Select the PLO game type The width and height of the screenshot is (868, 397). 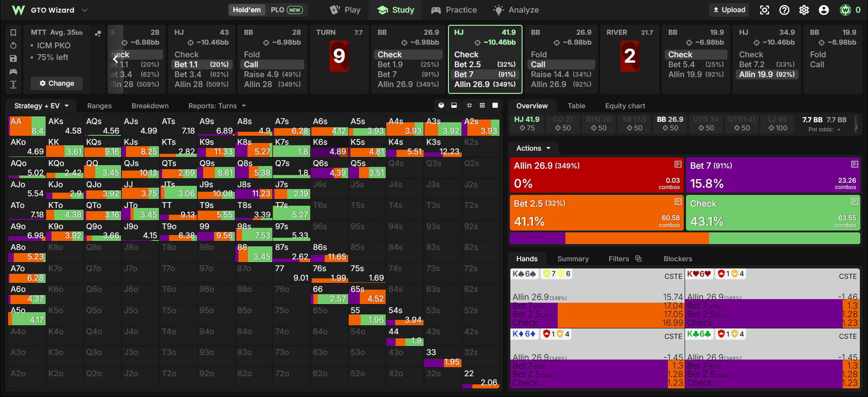pyautogui.click(x=286, y=10)
